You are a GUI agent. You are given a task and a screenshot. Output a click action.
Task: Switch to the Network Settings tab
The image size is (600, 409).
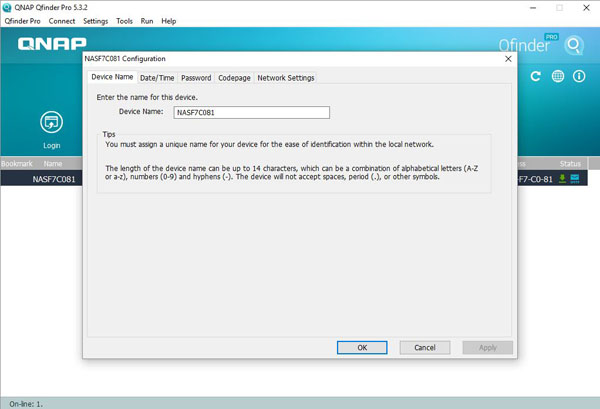tap(286, 78)
